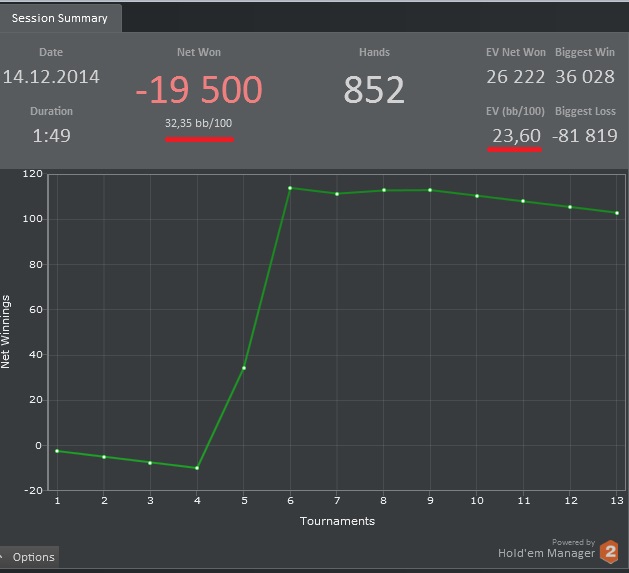629x573 pixels.
Task: Click the EV (bb/100) value 23,60
Action: point(516,136)
